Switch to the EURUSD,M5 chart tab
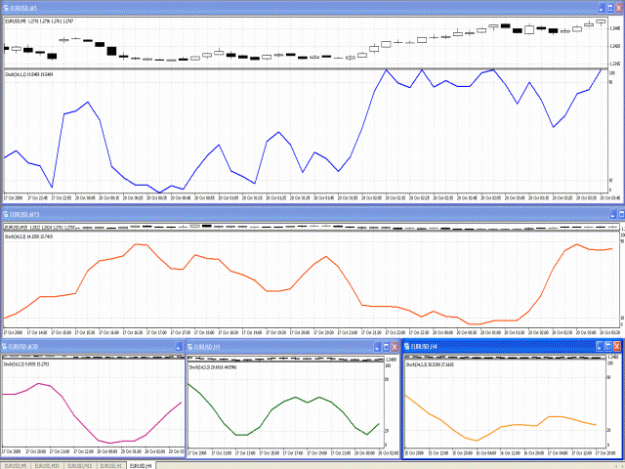Screen dimensions: 625x469 point(16,465)
